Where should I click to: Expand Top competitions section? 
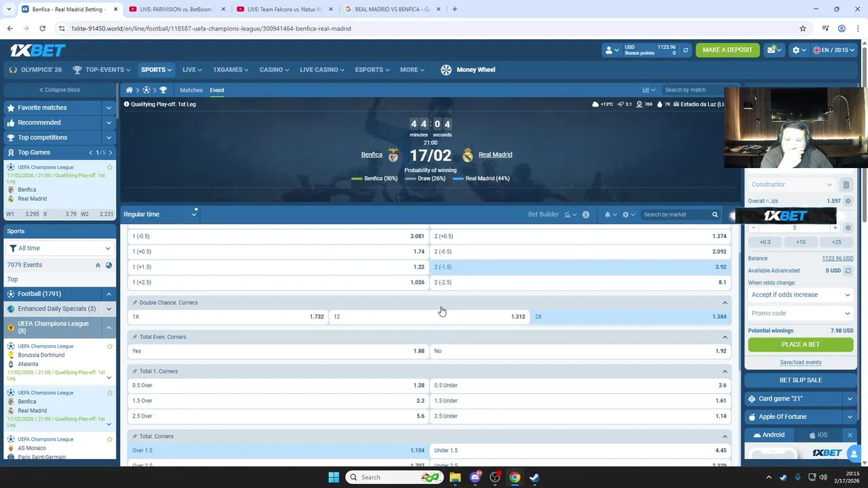click(x=108, y=138)
